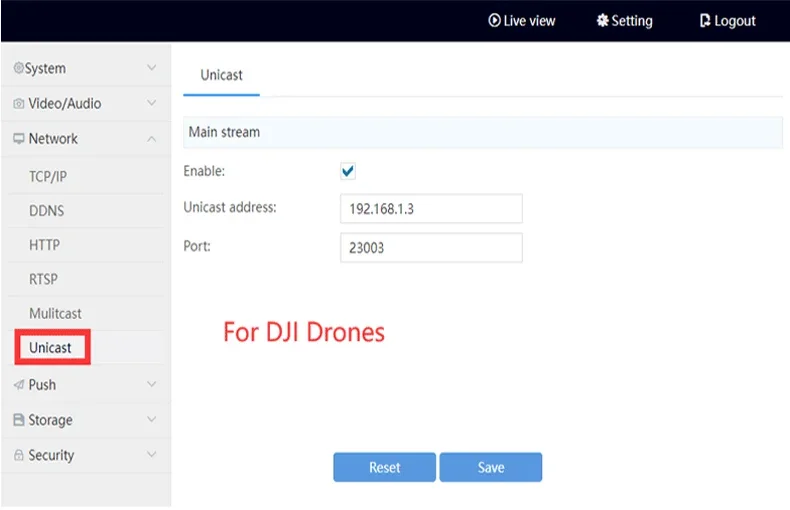Click the Setting gear icon
The image size is (790, 510).
(x=602, y=20)
